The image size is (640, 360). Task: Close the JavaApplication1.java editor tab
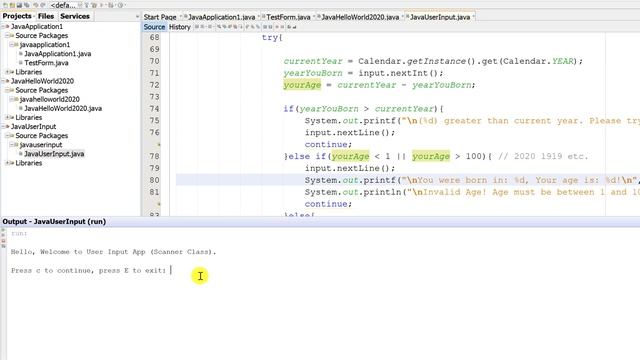point(259,17)
